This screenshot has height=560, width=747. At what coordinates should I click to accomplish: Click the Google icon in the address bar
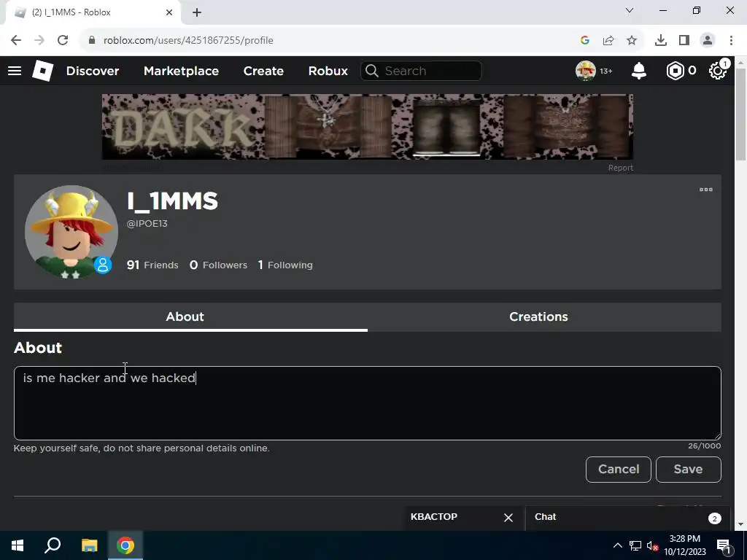coord(585,41)
